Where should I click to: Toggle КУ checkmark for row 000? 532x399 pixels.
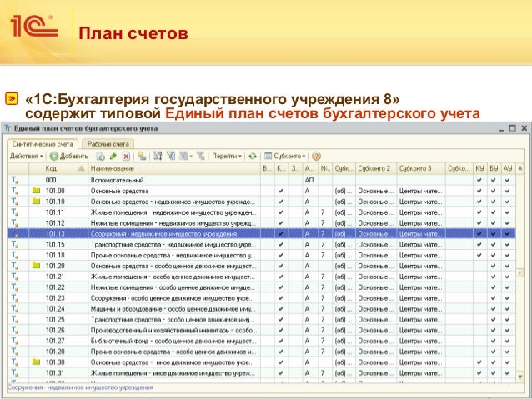[479, 181]
